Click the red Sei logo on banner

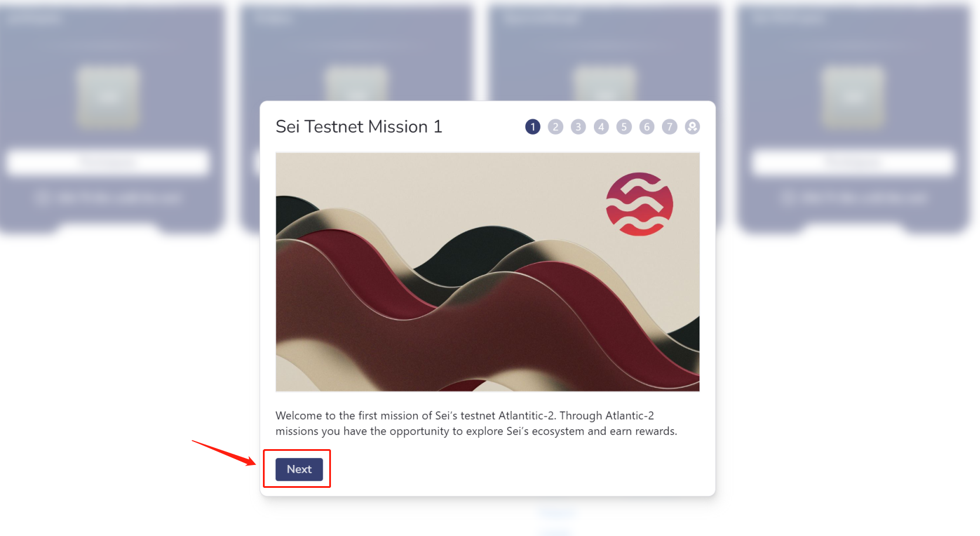pyautogui.click(x=640, y=204)
